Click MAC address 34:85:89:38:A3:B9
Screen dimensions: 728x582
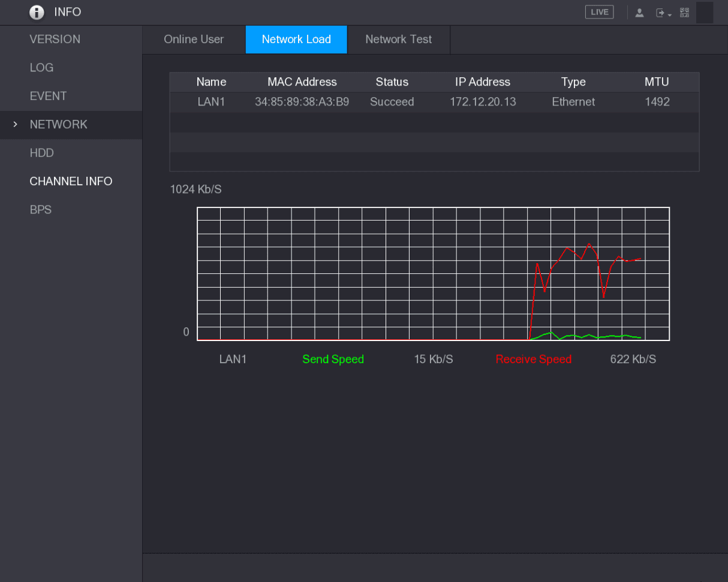click(302, 102)
